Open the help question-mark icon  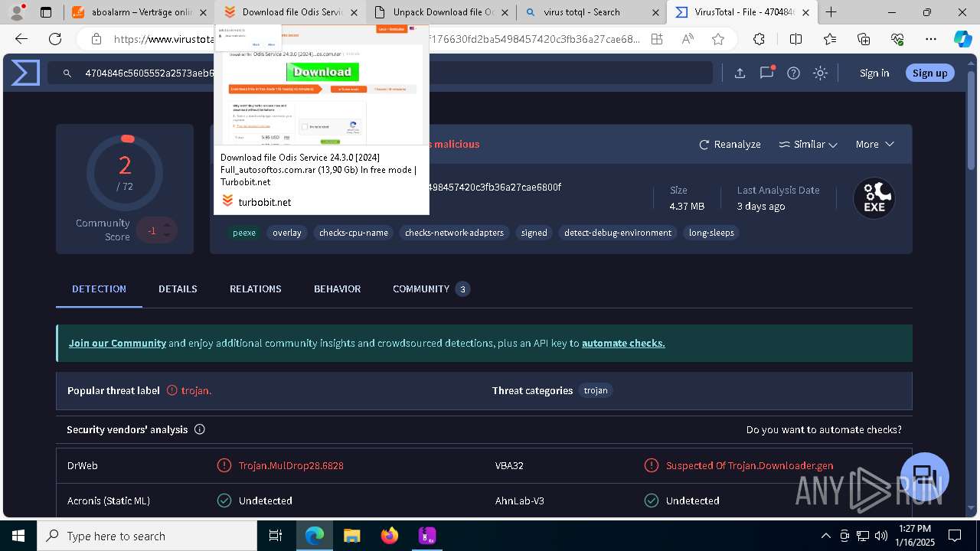793,73
